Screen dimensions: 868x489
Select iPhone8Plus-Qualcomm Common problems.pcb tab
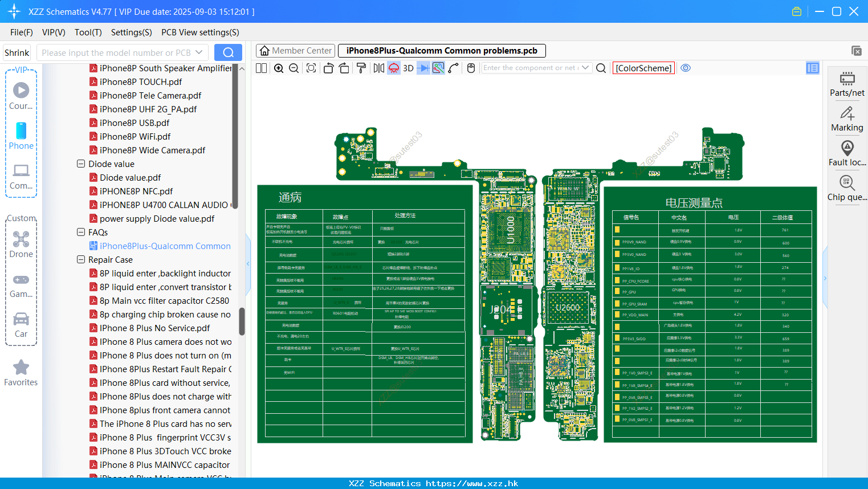tap(442, 51)
